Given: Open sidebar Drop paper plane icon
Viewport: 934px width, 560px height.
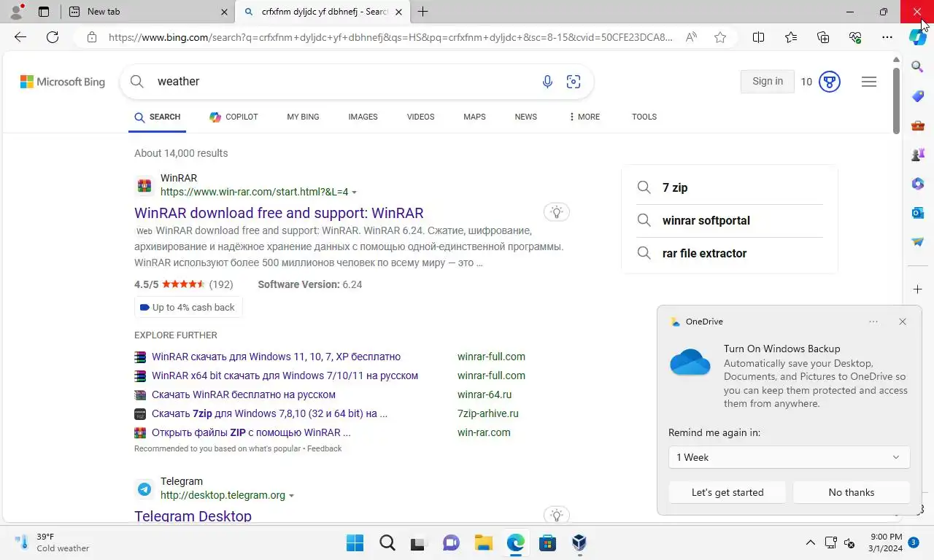Looking at the screenshot, I should tap(918, 242).
